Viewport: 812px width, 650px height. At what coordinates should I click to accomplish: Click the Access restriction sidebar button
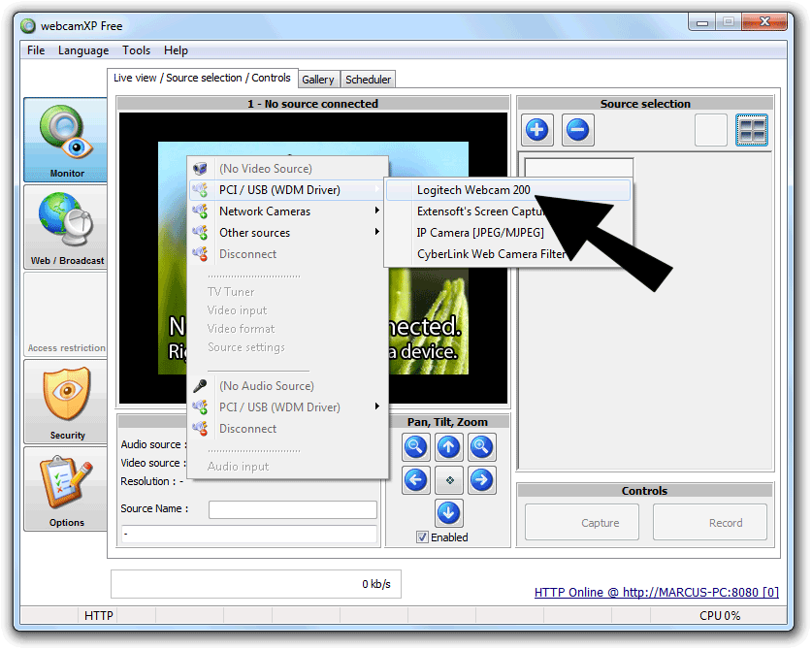click(x=66, y=314)
